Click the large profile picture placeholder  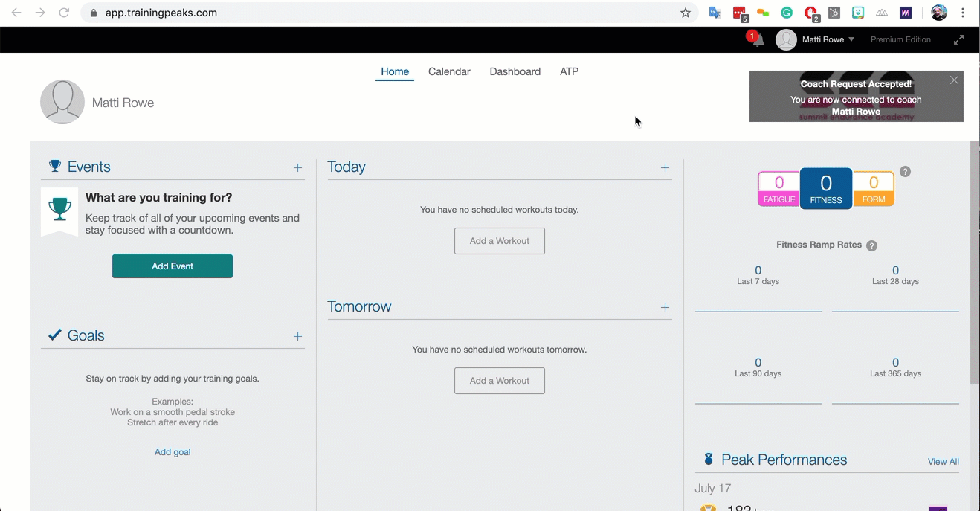pyautogui.click(x=62, y=102)
